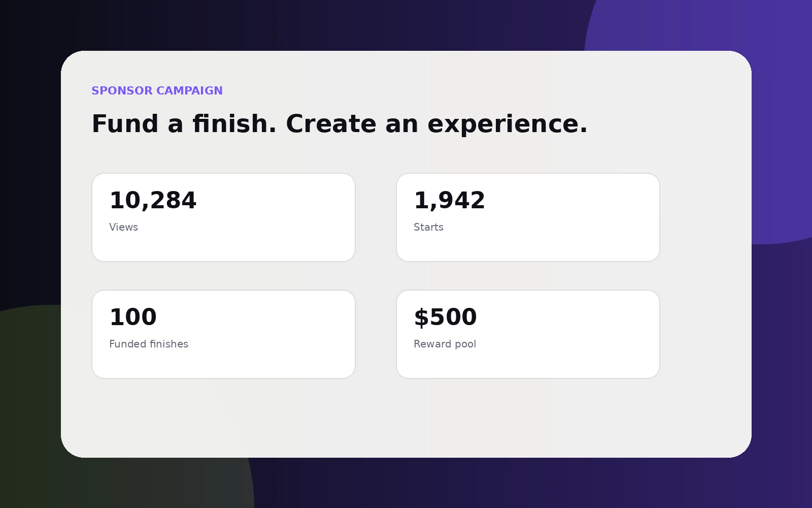This screenshot has width=812, height=508.
Task: Click the Reward pool card
Action: tap(528, 334)
